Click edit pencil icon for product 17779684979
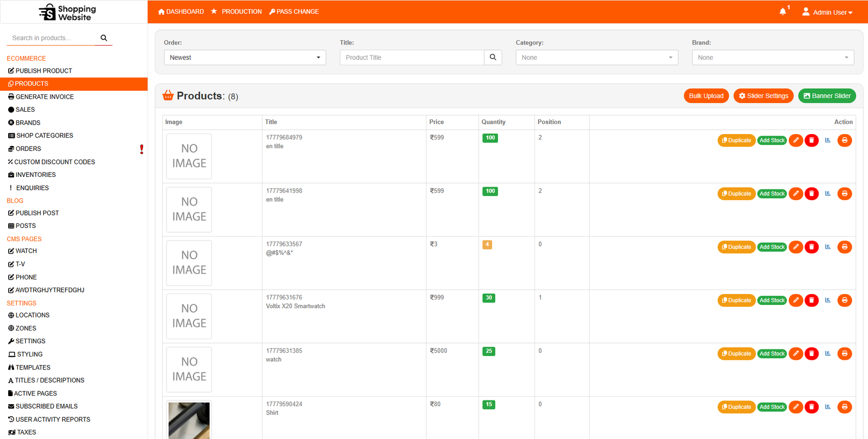Screen dimensions: 868x439 click(796, 141)
